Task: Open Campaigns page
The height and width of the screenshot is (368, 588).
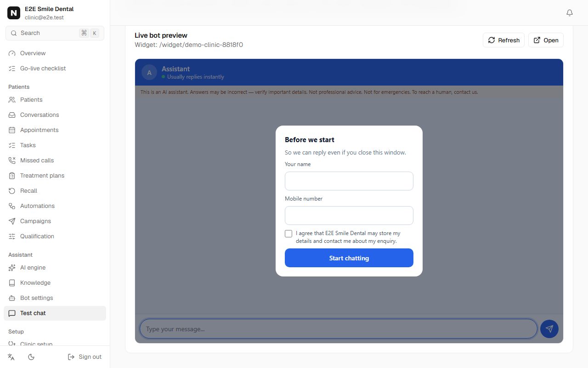Action: [55, 221]
